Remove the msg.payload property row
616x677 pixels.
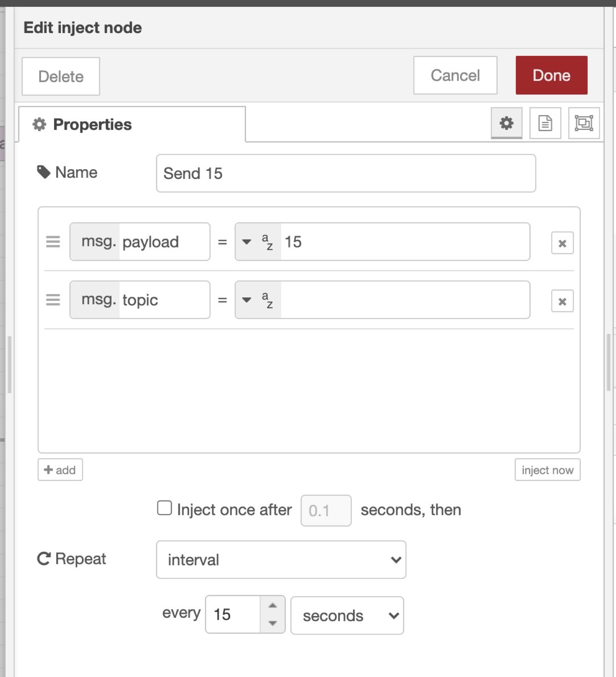(x=562, y=243)
